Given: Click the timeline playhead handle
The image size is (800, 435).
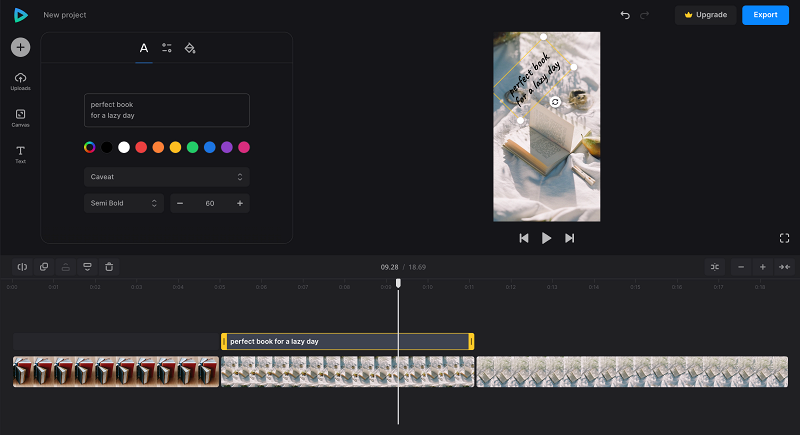Looking at the screenshot, I should 398,283.
